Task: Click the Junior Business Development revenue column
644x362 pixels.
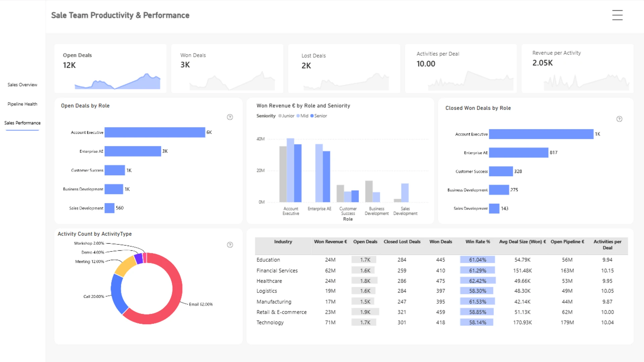Action: (x=369, y=191)
